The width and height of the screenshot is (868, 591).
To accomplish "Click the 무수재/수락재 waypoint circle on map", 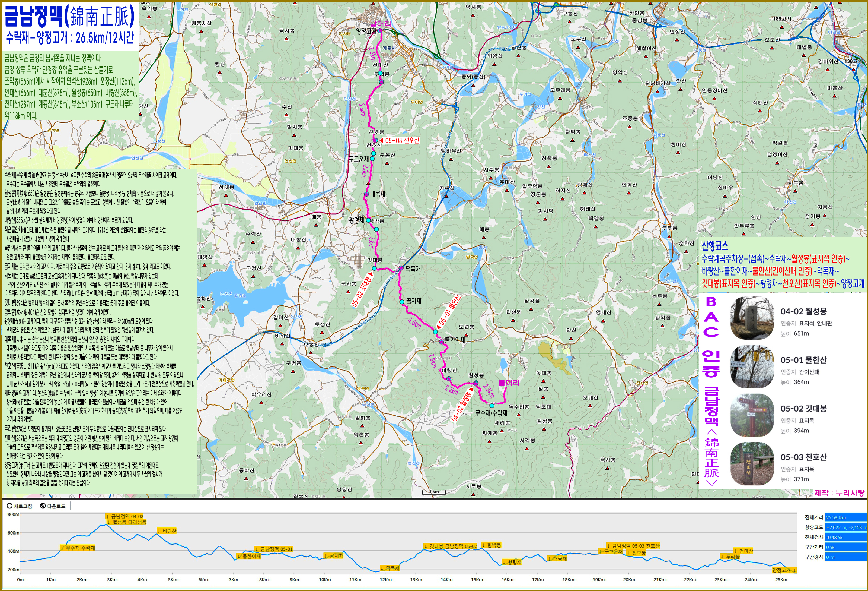I will (492, 406).
